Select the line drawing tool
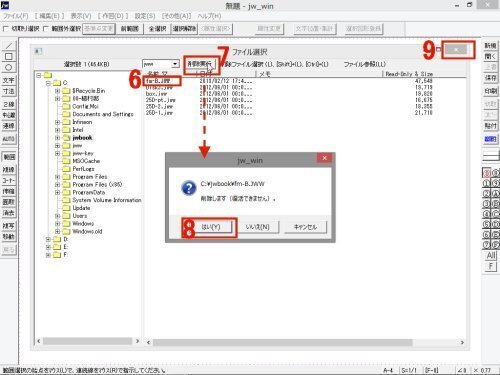Screen dimensions: 500x375 click(x=9, y=45)
